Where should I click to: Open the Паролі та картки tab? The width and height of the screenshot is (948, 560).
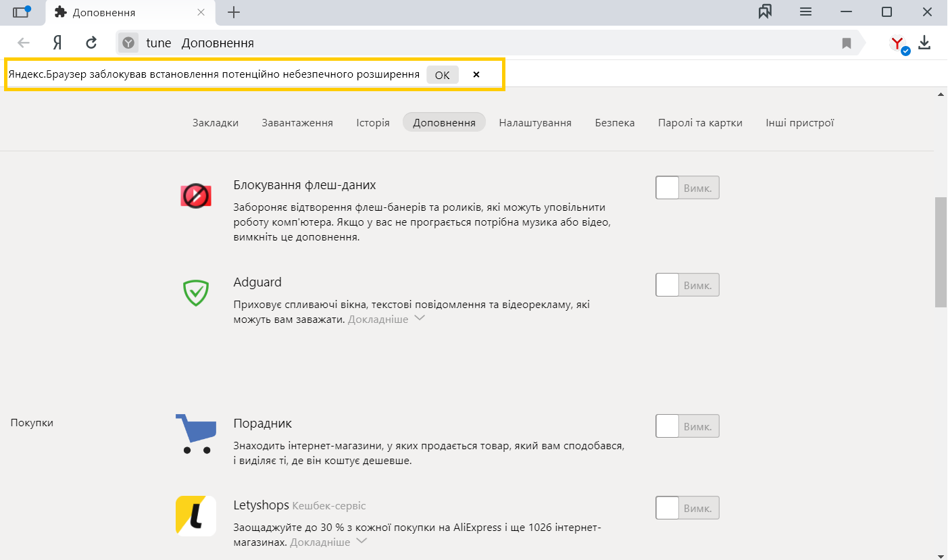click(700, 122)
